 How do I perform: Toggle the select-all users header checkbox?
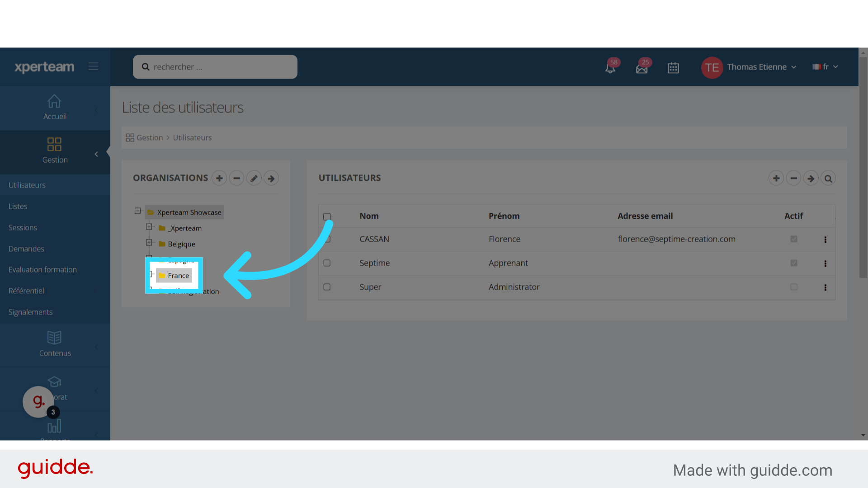[327, 216]
